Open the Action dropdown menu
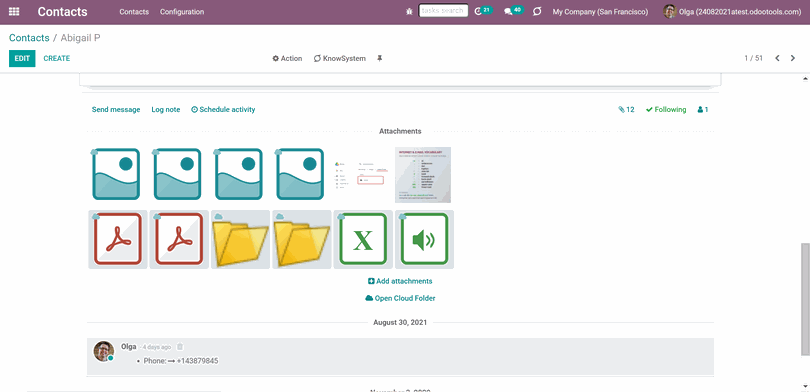The height and width of the screenshot is (392, 810). click(x=287, y=58)
